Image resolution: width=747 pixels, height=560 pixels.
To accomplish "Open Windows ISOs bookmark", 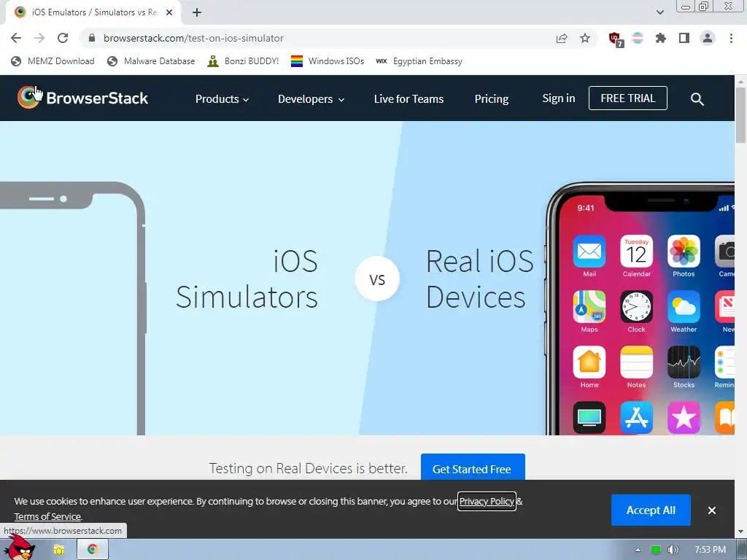I will point(328,61).
